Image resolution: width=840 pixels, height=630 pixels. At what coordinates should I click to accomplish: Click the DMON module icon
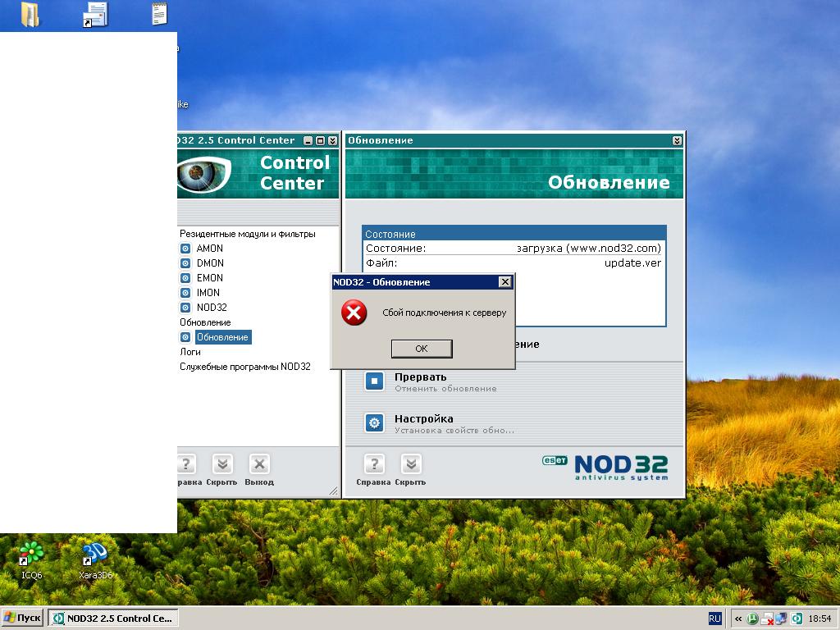point(185,263)
